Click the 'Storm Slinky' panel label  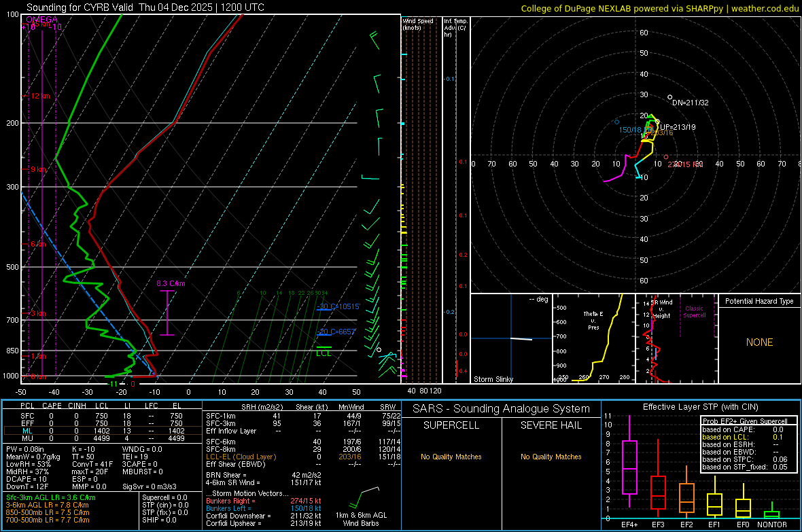coord(493,379)
